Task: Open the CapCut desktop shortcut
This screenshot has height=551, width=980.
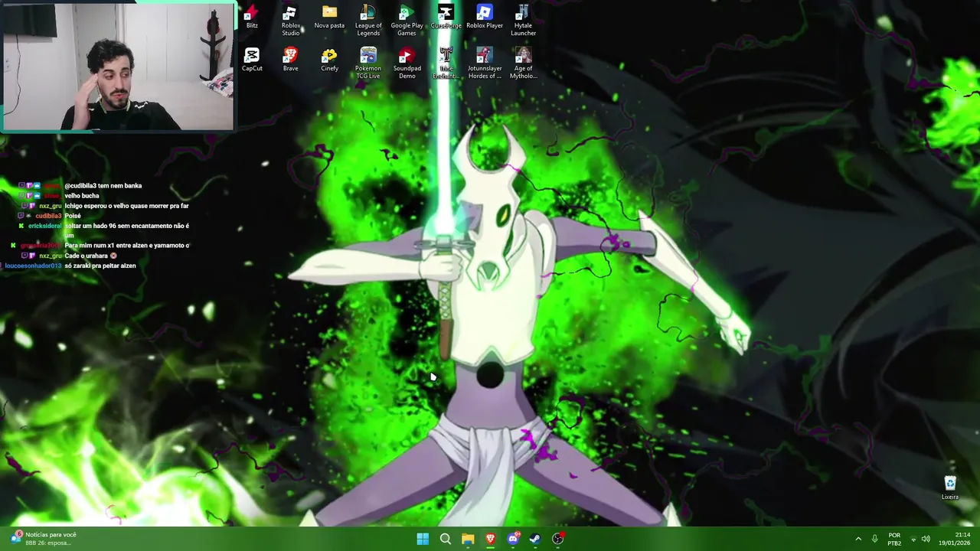Action: click(x=252, y=60)
